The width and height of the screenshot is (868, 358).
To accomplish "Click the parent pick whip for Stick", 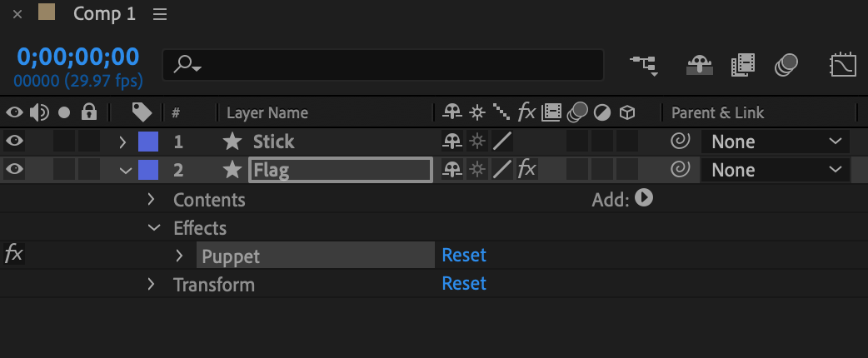I will [680, 142].
